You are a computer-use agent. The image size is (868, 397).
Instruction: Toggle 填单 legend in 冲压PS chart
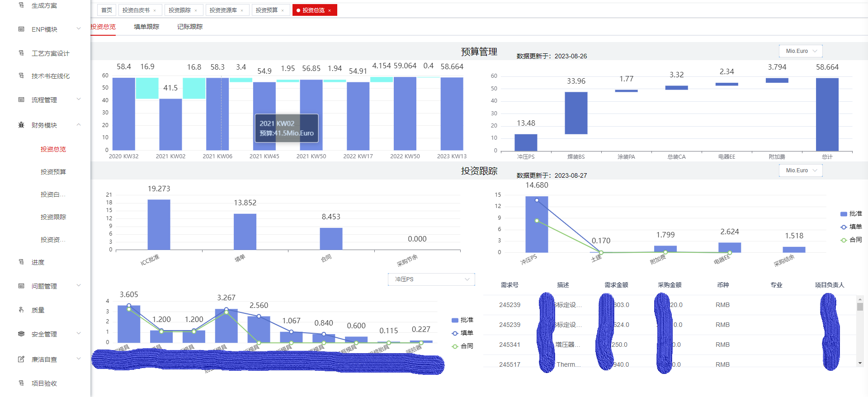462,333
